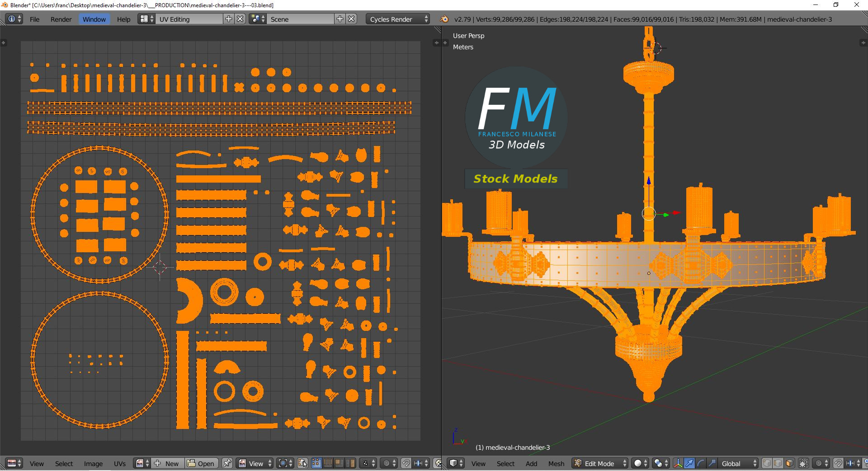
Task: Open the viewport shading sphere selector
Action: pos(640,463)
